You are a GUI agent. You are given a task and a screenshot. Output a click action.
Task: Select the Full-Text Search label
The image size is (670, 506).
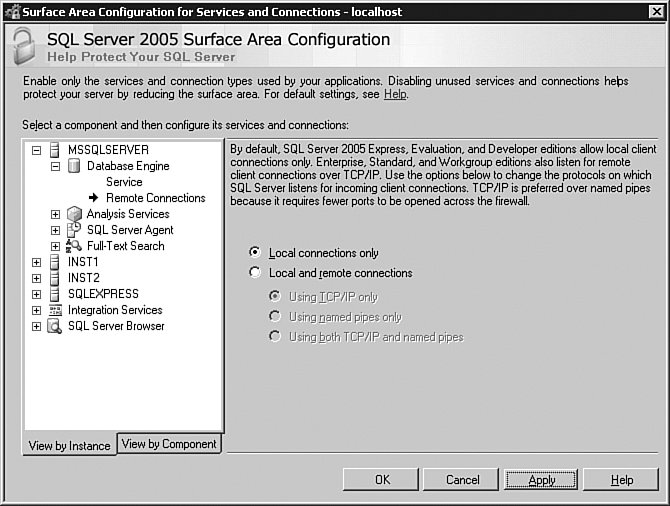click(x=126, y=246)
